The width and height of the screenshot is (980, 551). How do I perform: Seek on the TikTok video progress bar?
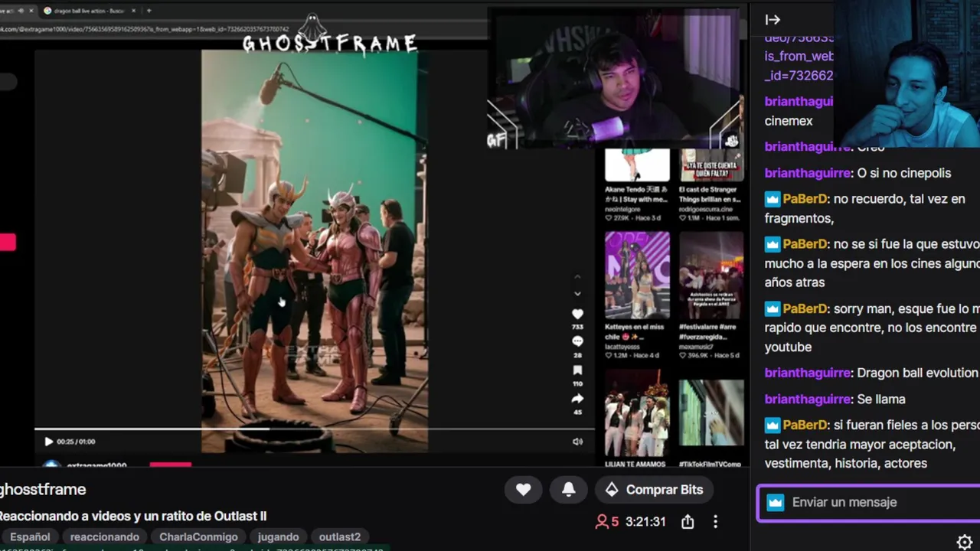tap(314, 429)
